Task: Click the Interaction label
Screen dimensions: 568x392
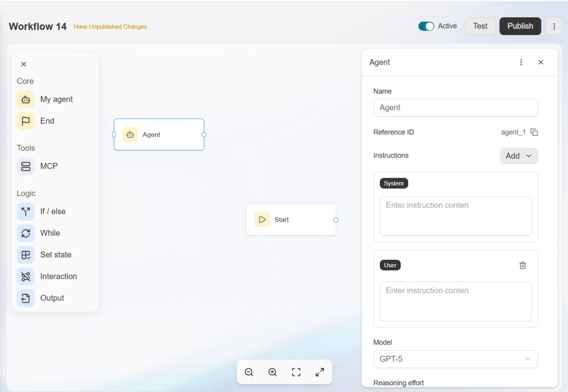Action: 59,276
